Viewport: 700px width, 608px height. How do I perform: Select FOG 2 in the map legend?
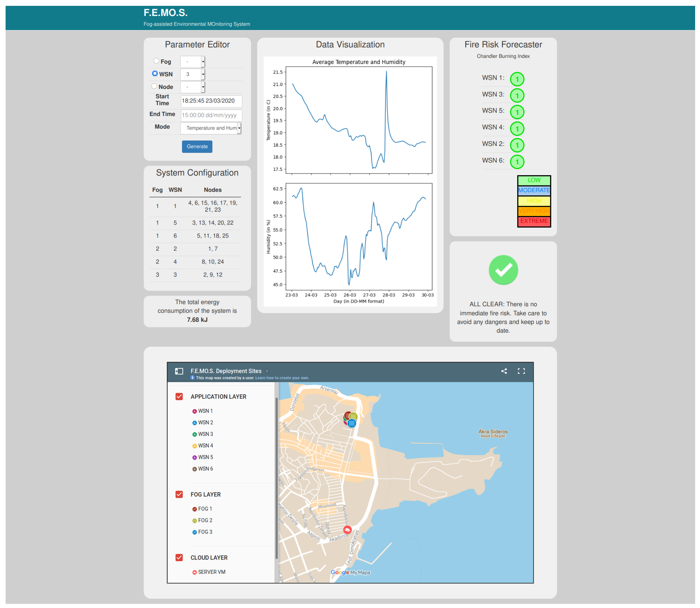202,521
